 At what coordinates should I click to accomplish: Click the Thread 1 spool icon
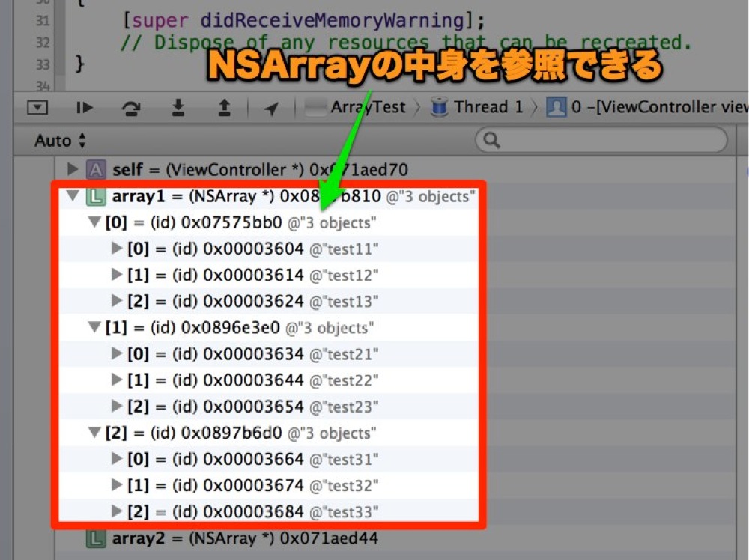click(439, 107)
